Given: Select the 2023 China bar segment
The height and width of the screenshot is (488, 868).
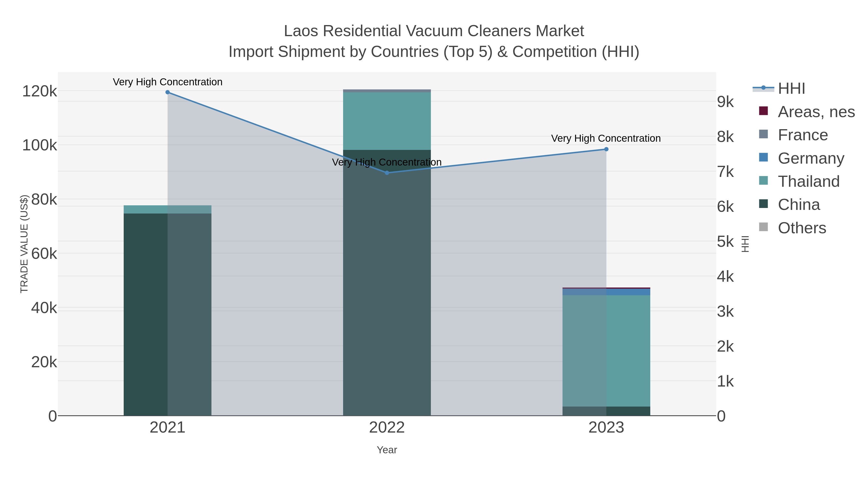Looking at the screenshot, I should (x=606, y=411).
